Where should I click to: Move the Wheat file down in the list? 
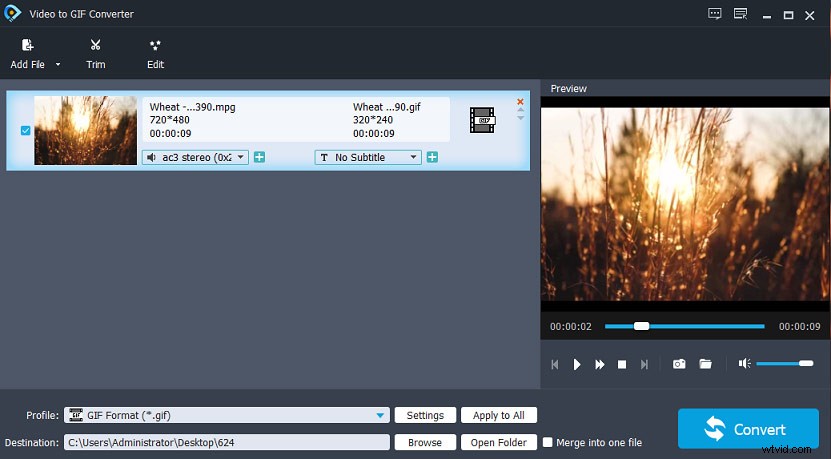click(x=520, y=118)
